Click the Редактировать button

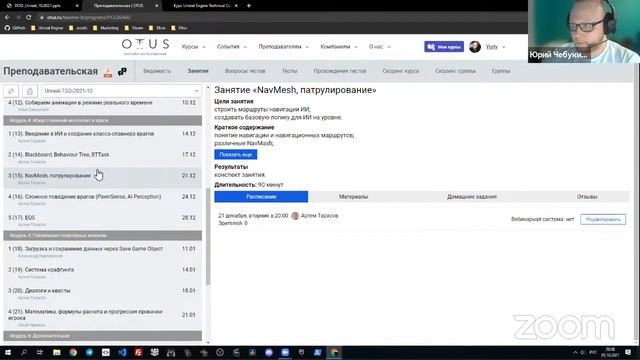click(x=603, y=220)
